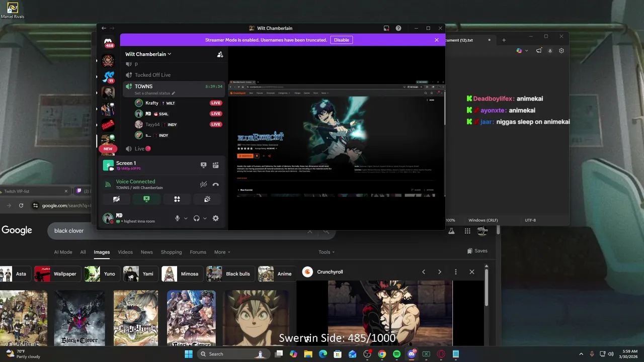Image resolution: width=644 pixels, height=362 pixels.
Task: Open Google Search Labs flask icon
Action: [x=451, y=231]
